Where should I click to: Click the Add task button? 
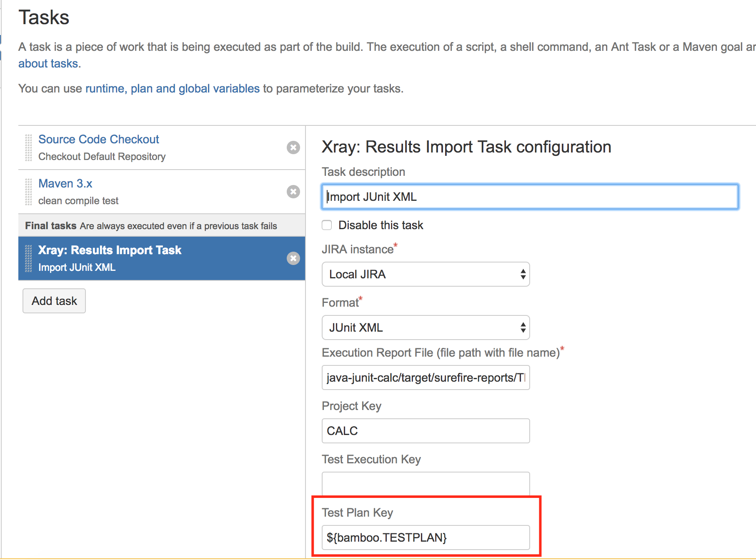point(54,301)
